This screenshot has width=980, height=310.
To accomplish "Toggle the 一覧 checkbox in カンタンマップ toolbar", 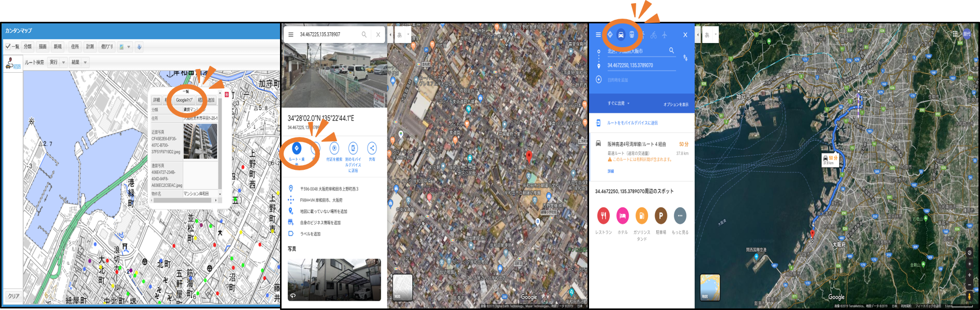I will pos(8,47).
